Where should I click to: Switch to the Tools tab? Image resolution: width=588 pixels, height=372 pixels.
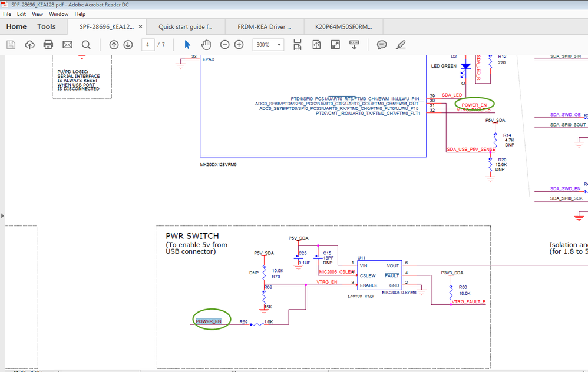(x=47, y=26)
